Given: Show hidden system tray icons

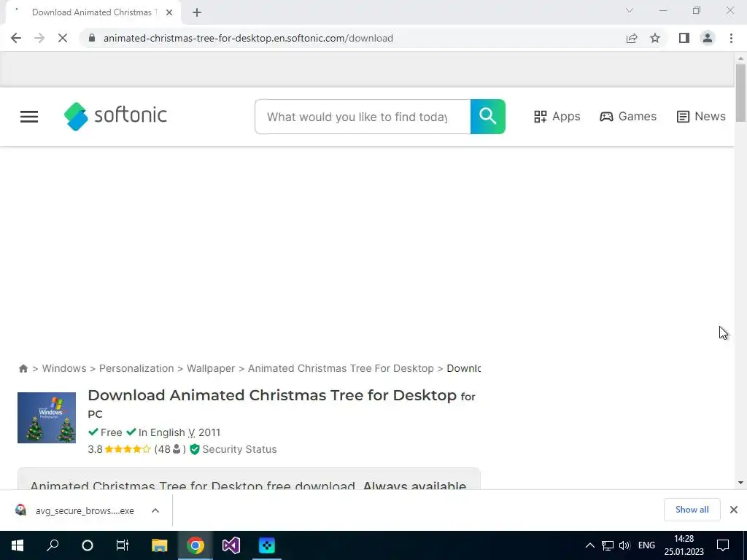Looking at the screenshot, I should tap(589, 545).
